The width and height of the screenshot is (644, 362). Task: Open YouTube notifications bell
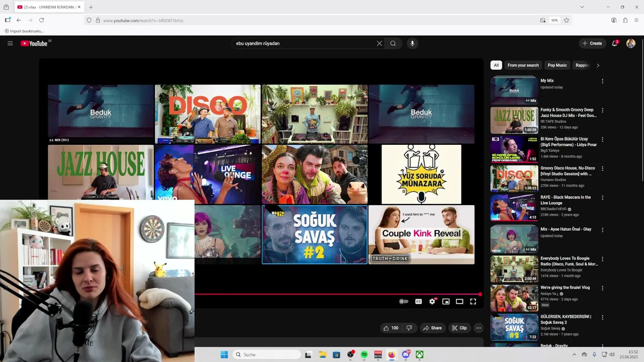[x=615, y=43]
